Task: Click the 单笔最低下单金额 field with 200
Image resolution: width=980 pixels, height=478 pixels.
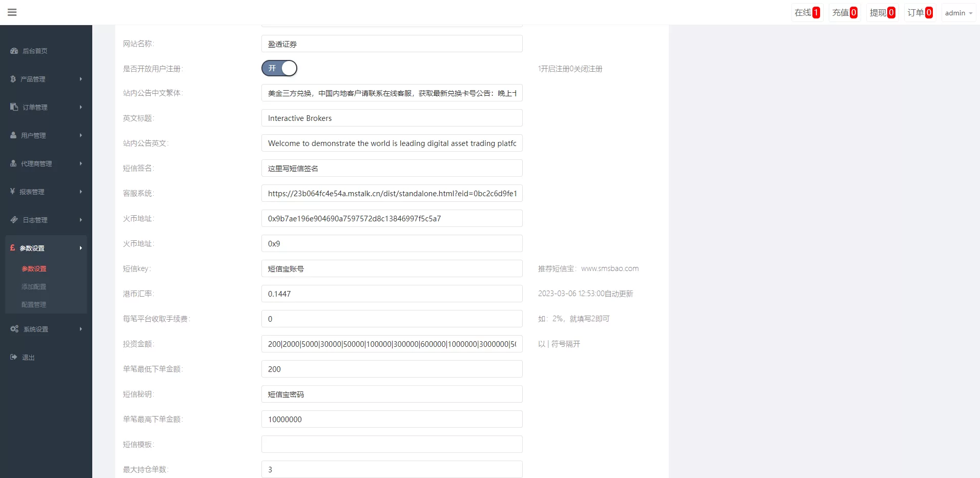Action: tap(392, 369)
